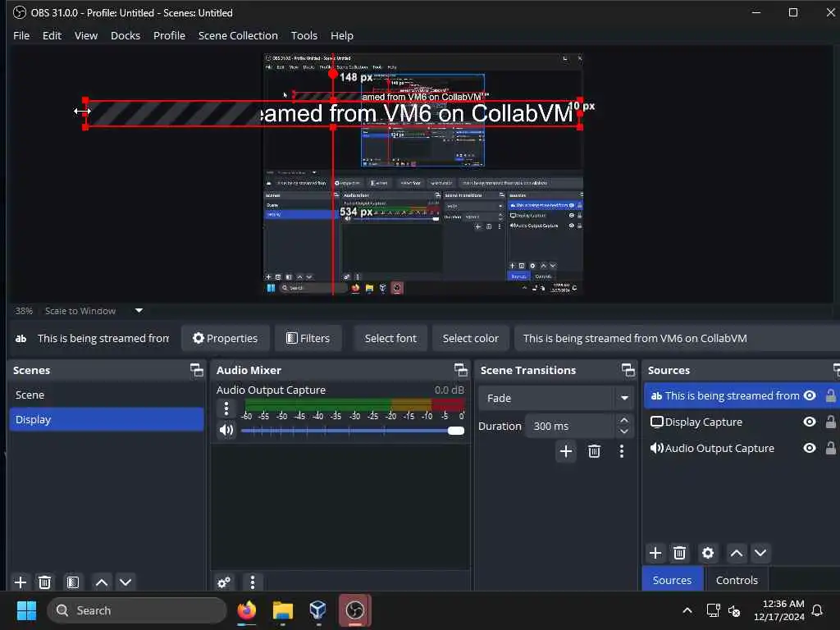Toggle visibility of Display Capture source

point(810,422)
